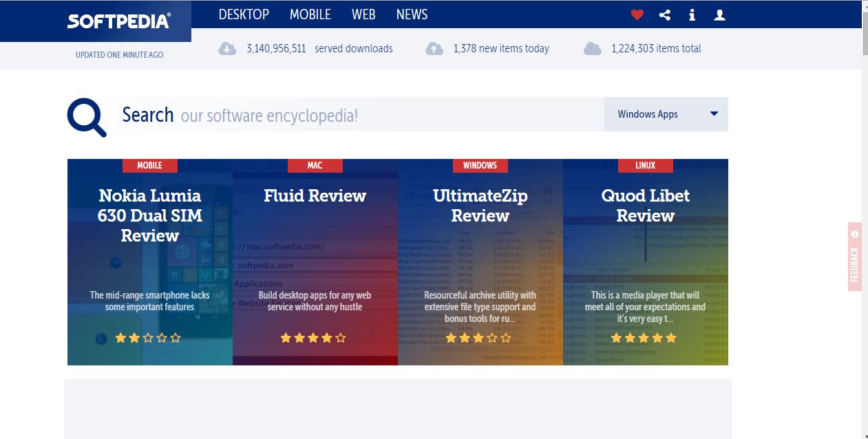Click 'UPDATED ONE MINUTE AGO' text
The height and width of the screenshot is (439, 868).
click(x=120, y=55)
